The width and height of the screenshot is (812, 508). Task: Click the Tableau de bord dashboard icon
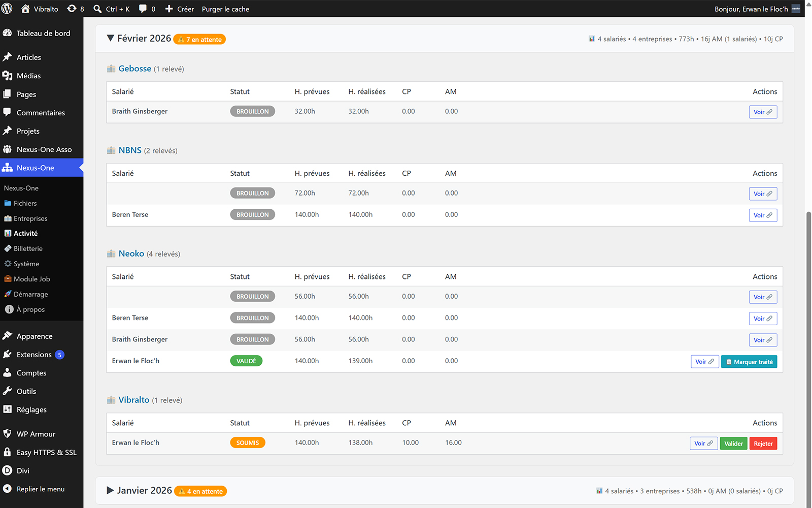tap(7, 33)
